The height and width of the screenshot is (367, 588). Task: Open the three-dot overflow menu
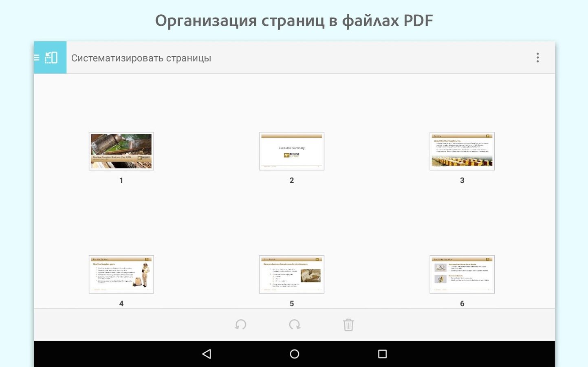(537, 57)
